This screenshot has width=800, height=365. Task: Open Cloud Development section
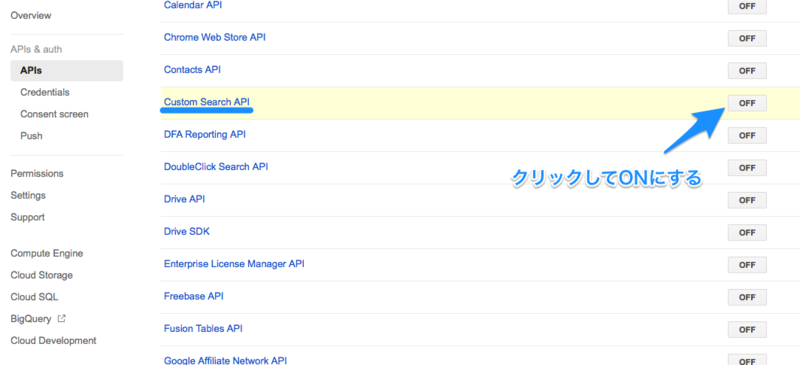(x=53, y=340)
